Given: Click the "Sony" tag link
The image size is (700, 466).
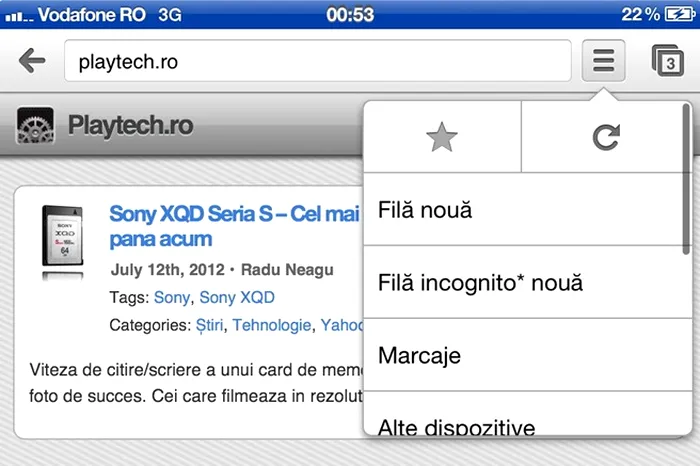Looking at the screenshot, I should pos(171,297).
